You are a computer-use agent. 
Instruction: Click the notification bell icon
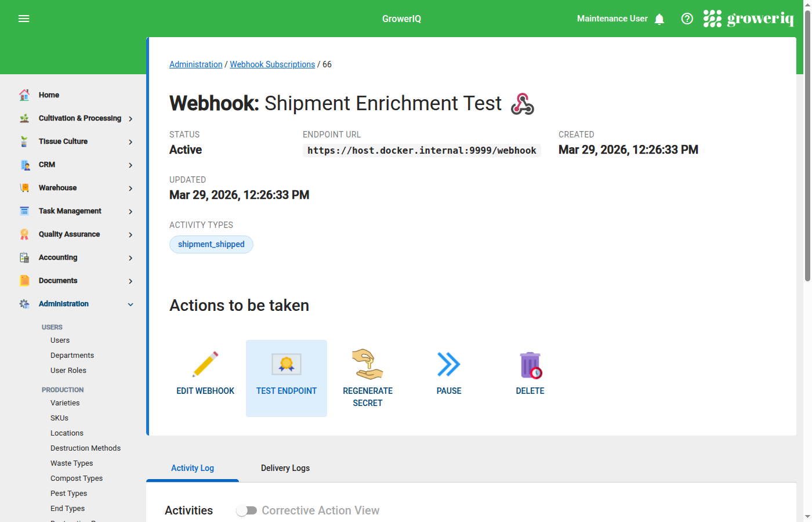click(659, 19)
